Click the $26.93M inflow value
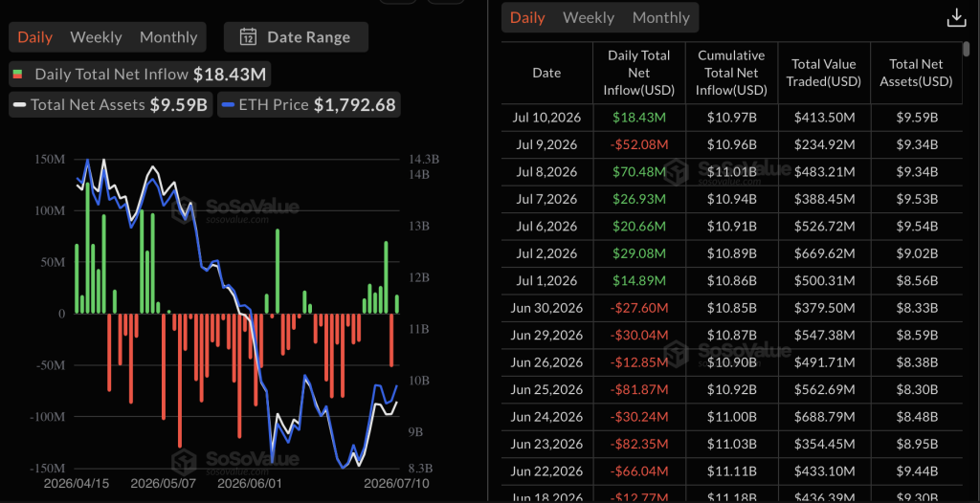Screen dimensions: 980x503 [638, 199]
